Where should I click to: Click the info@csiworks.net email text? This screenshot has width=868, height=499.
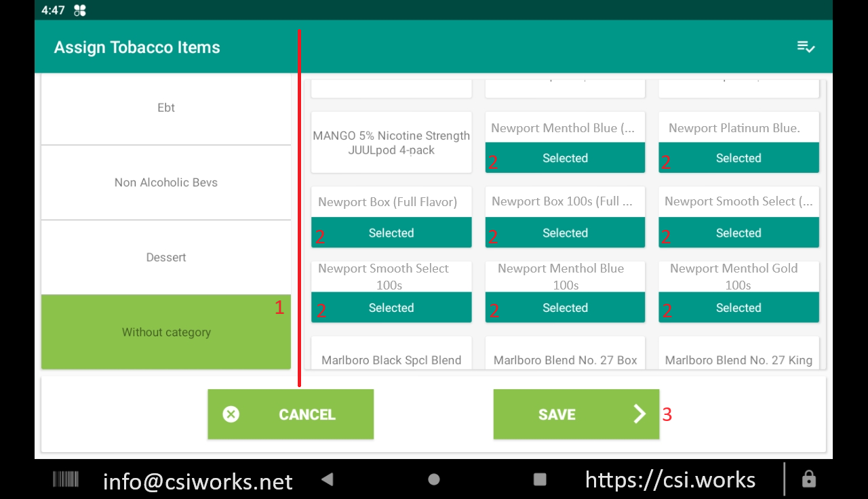pos(197,481)
